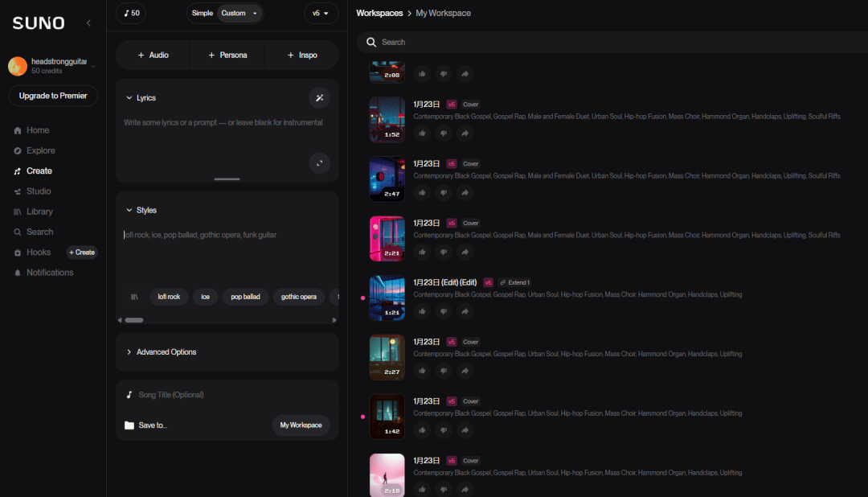Click the expand lyrics editor icon

click(319, 163)
